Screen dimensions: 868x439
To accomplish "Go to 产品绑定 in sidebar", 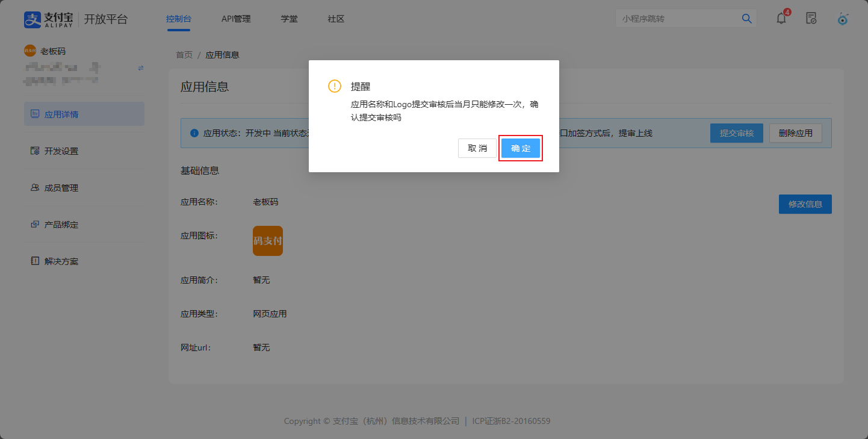I will pyautogui.click(x=61, y=225).
